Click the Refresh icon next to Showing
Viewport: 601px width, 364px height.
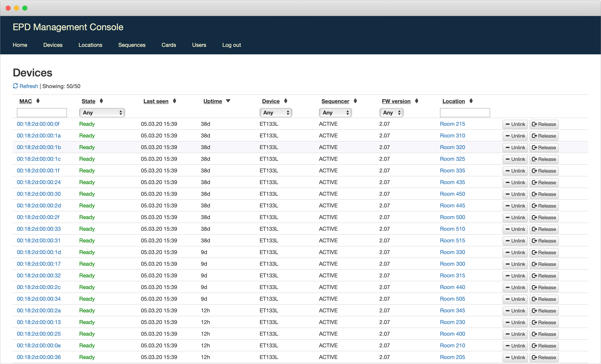coord(15,86)
